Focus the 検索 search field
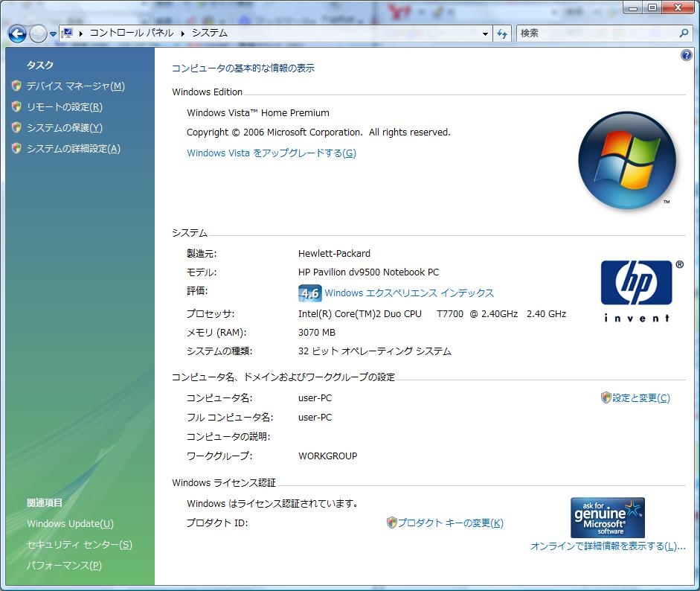 [597, 33]
